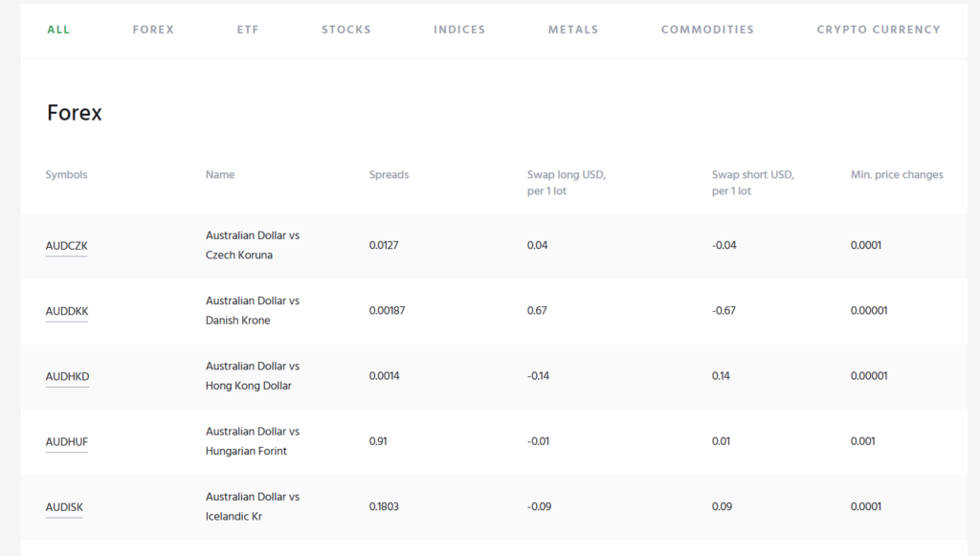The height and width of the screenshot is (556, 980).
Task: Click the Name column header
Action: coord(220,175)
